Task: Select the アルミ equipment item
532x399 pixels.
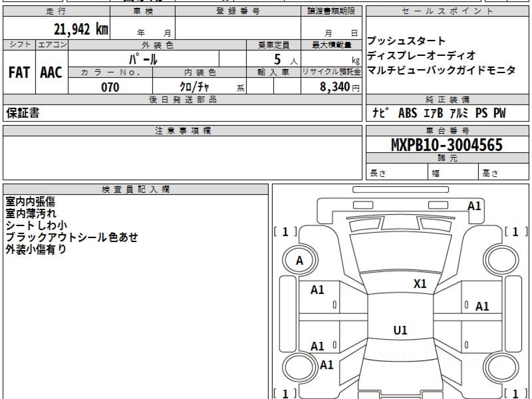Action: tap(459, 113)
